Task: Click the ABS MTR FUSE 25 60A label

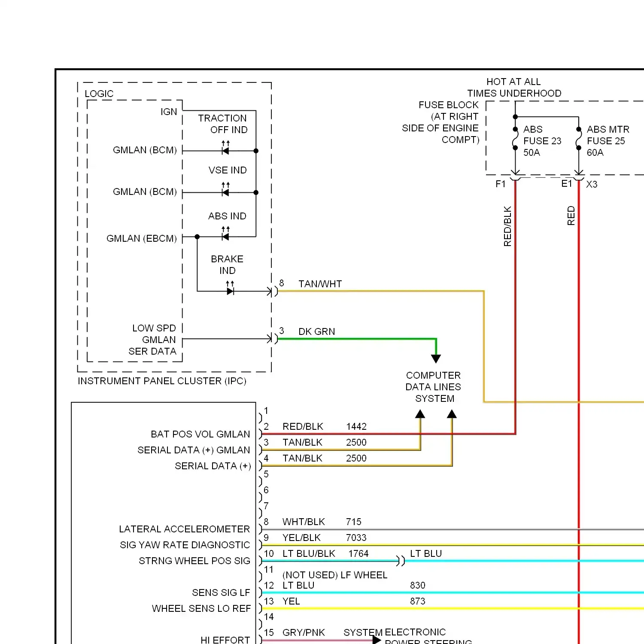Action: coord(608,141)
